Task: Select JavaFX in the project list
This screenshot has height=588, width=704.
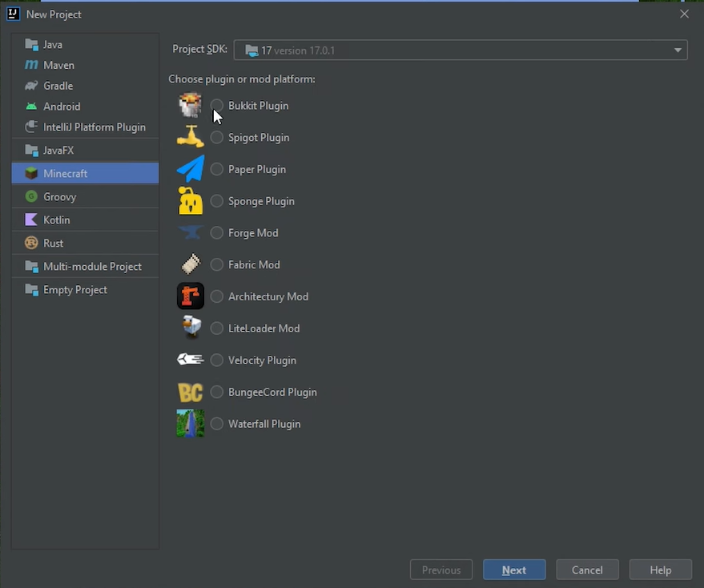Action: point(86,151)
